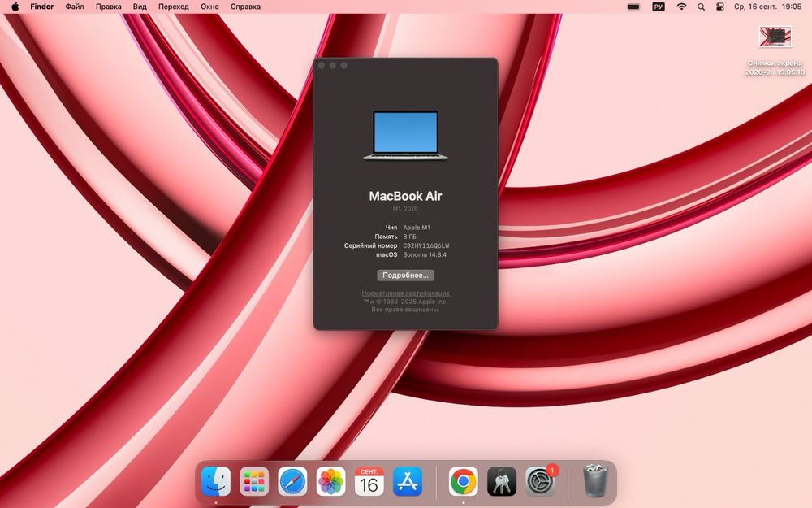Open the Wi-Fi menu
Image resolution: width=812 pixels, height=508 pixels.
click(x=682, y=7)
